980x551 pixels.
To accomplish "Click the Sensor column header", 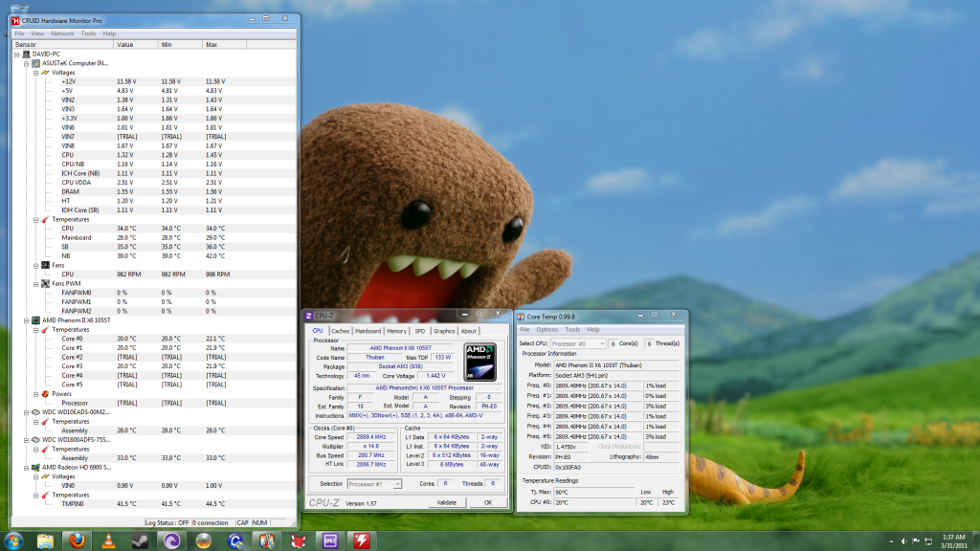I will (x=63, y=44).
